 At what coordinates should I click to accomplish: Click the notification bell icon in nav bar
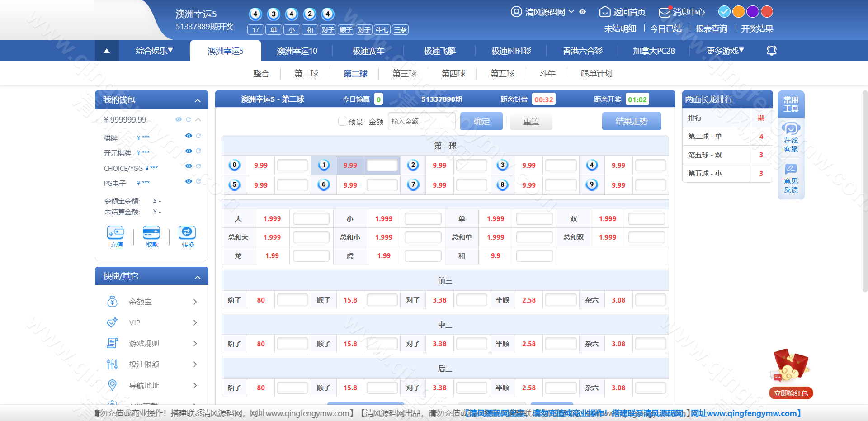click(772, 51)
